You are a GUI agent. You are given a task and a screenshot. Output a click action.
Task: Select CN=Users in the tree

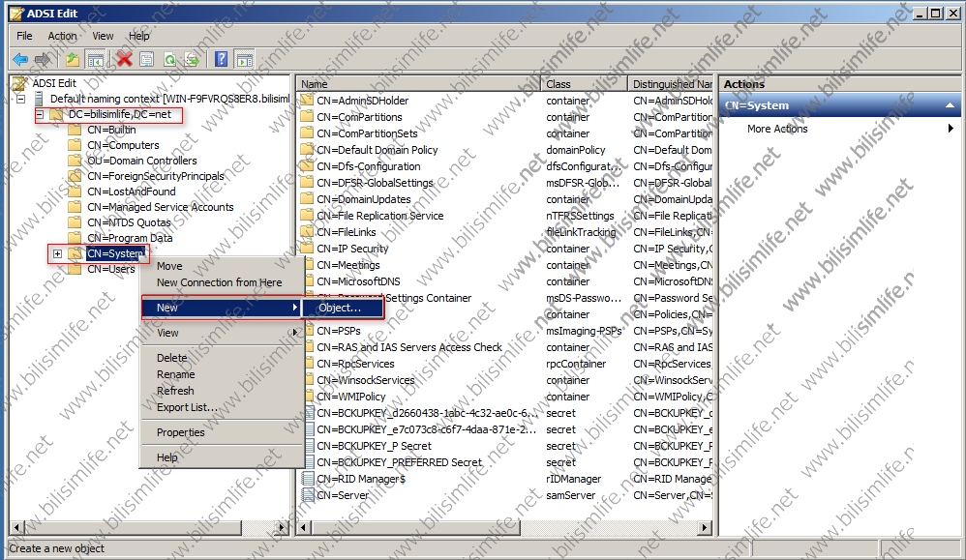(111, 269)
